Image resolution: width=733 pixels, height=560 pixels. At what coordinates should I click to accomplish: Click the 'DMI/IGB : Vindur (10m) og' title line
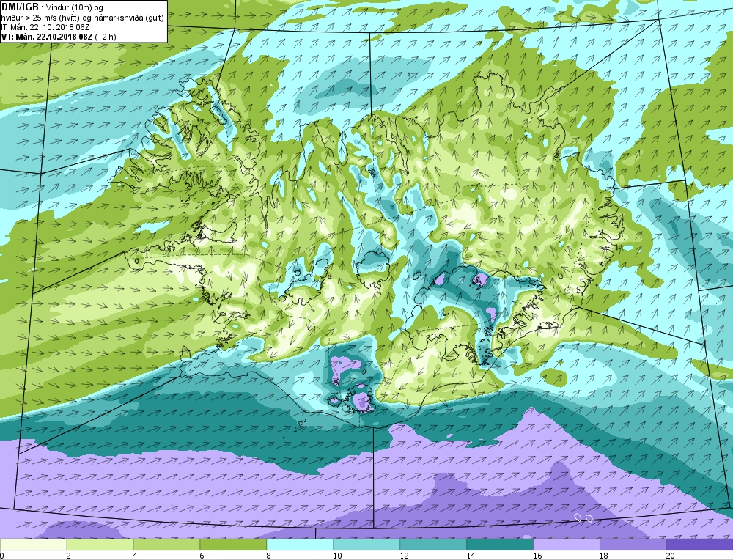point(52,7)
